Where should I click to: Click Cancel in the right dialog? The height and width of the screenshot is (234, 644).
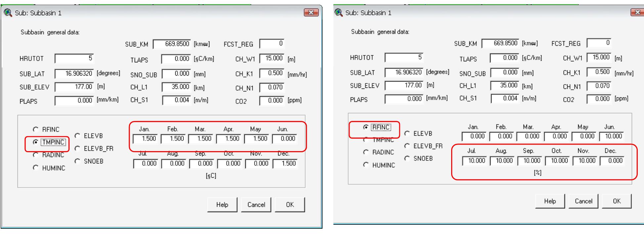[x=583, y=201]
